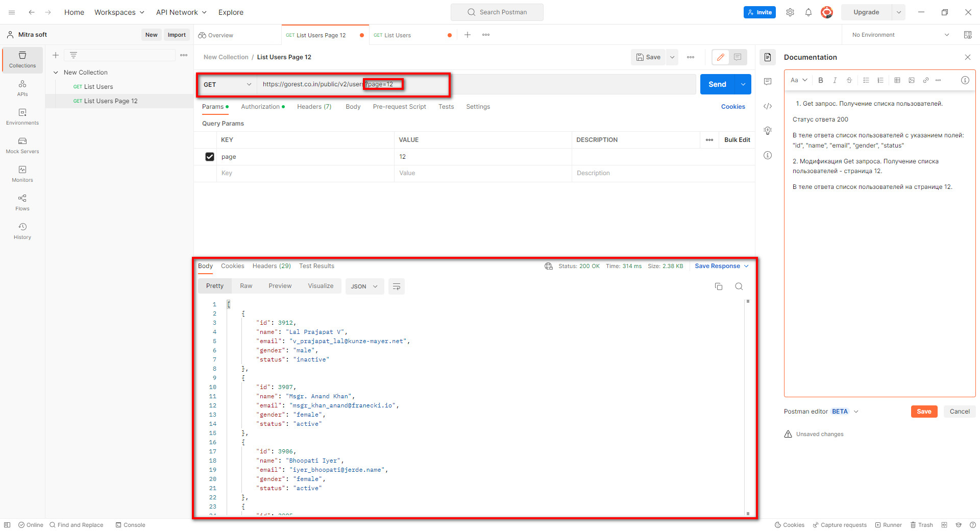Uncheck the page query parameter
Viewport: 980px width, 531px height.
tap(210, 157)
